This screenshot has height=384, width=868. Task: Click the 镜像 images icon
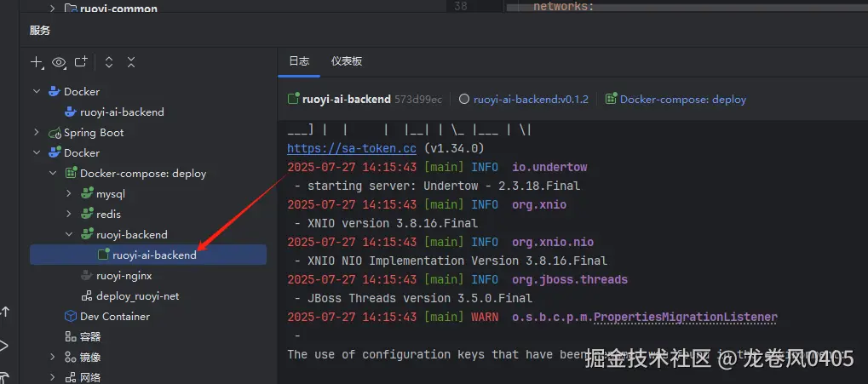click(71, 358)
